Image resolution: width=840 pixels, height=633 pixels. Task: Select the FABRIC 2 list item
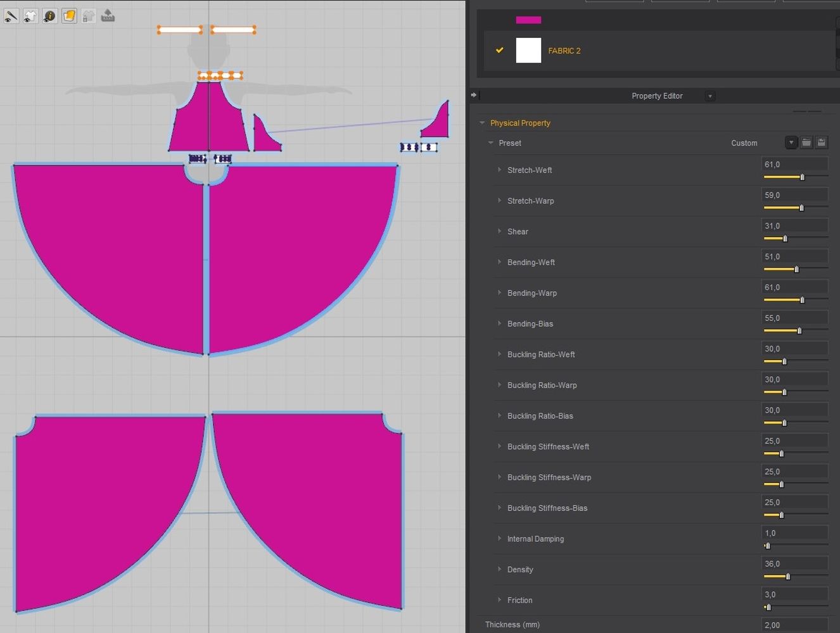click(x=564, y=51)
